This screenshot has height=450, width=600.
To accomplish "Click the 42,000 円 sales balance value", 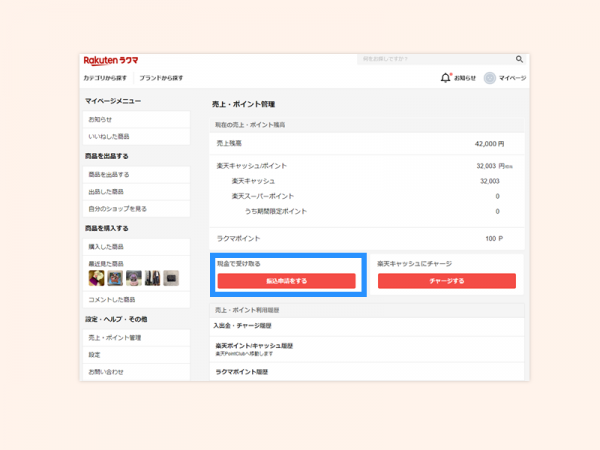I will coord(489,144).
